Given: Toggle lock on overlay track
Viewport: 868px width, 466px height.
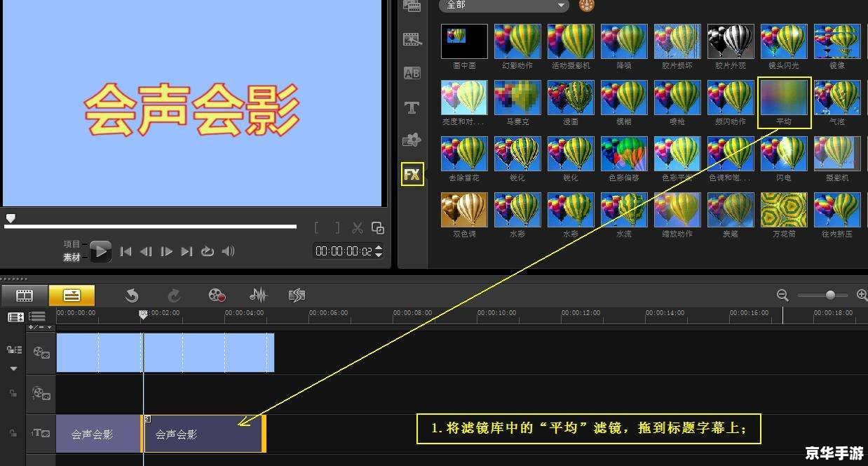Looking at the screenshot, I should pos(13,394).
